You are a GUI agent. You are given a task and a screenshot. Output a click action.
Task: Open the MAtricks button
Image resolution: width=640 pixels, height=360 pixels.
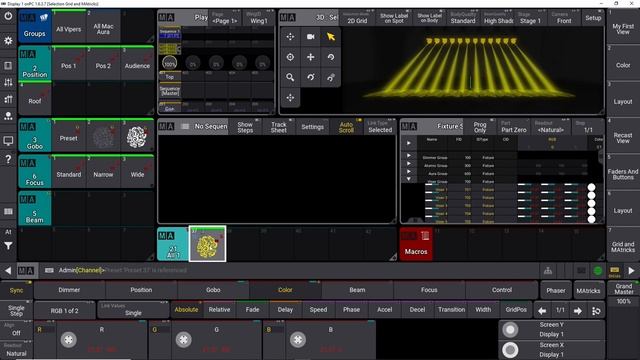pos(588,291)
